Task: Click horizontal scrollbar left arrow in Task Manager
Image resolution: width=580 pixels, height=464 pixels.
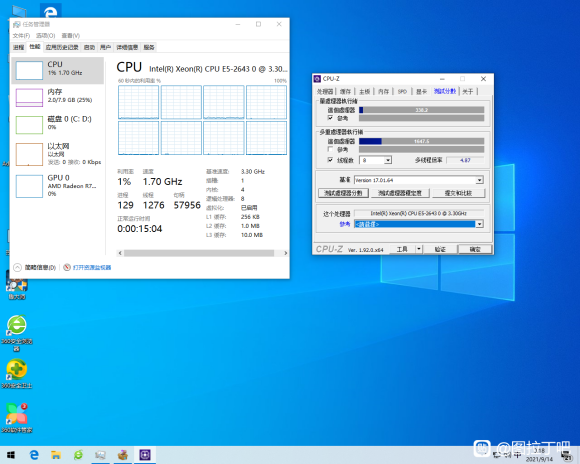Action: [x=120, y=253]
